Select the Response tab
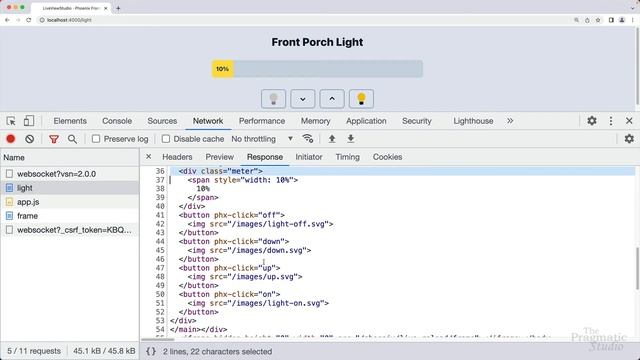Screen dimensions: 640x360 (264, 157)
